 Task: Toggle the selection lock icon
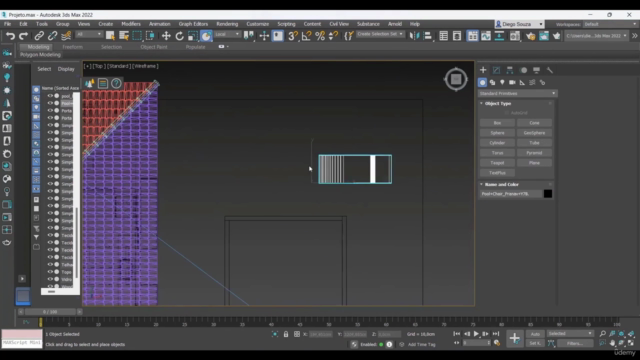coord(286,334)
